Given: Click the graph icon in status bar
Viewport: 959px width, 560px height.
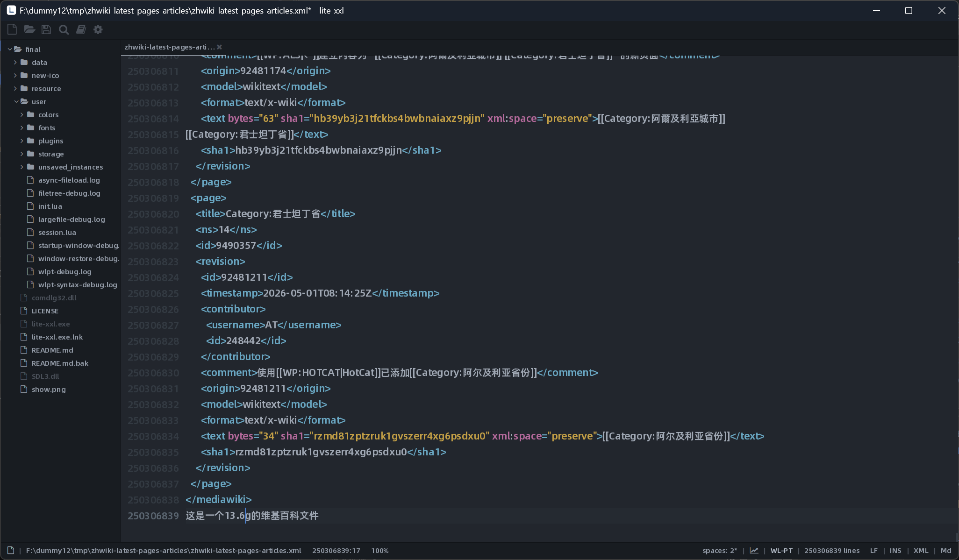Looking at the screenshot, I should tap(754, 551).
